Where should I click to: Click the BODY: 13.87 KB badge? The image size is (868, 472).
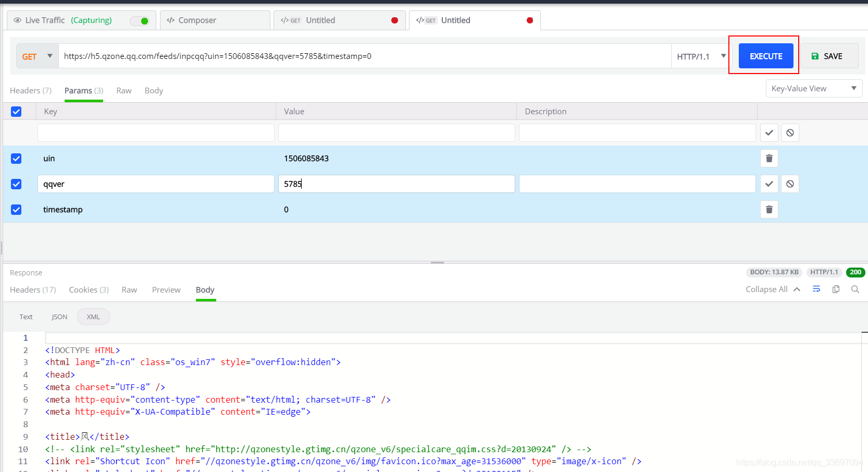point(774,272)
